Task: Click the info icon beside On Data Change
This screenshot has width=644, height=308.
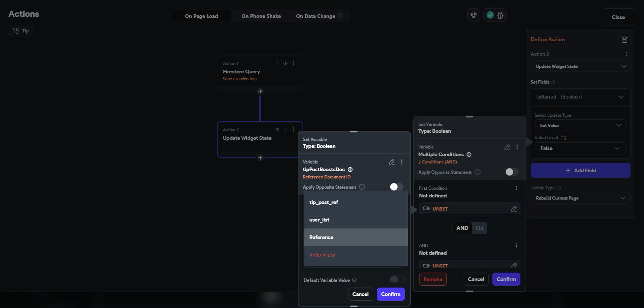Action: [x=341, y=16]
